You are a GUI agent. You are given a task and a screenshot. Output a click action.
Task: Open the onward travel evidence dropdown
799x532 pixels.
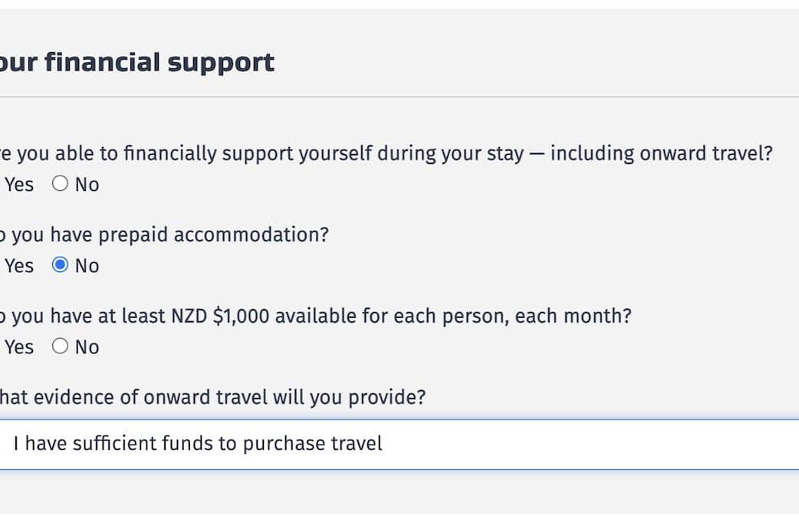pyautogui.click(x=399, y=445)
